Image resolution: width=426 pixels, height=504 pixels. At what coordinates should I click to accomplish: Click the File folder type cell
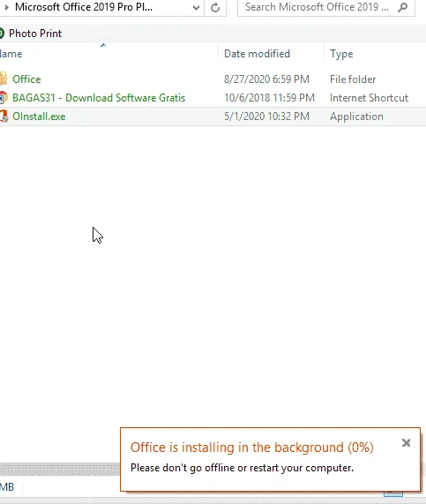pos(353,79)
